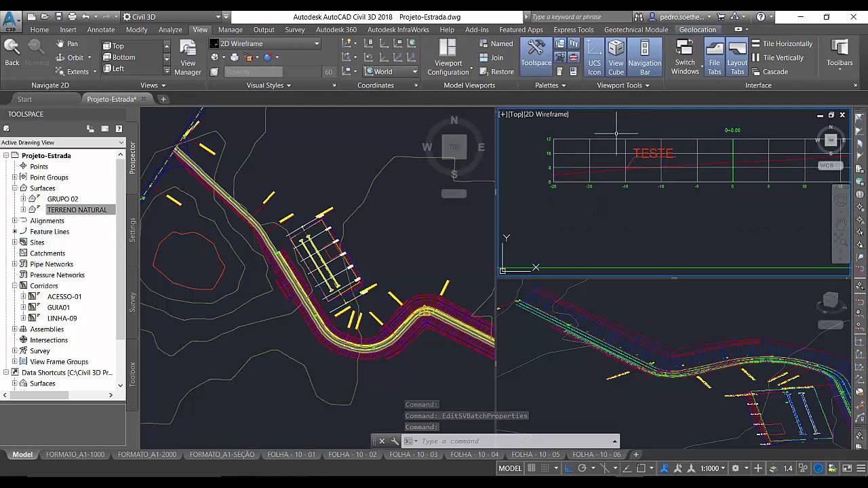Click the Named viewports button
The height and width of the screenshot is (488, 868).
(496, 43)
